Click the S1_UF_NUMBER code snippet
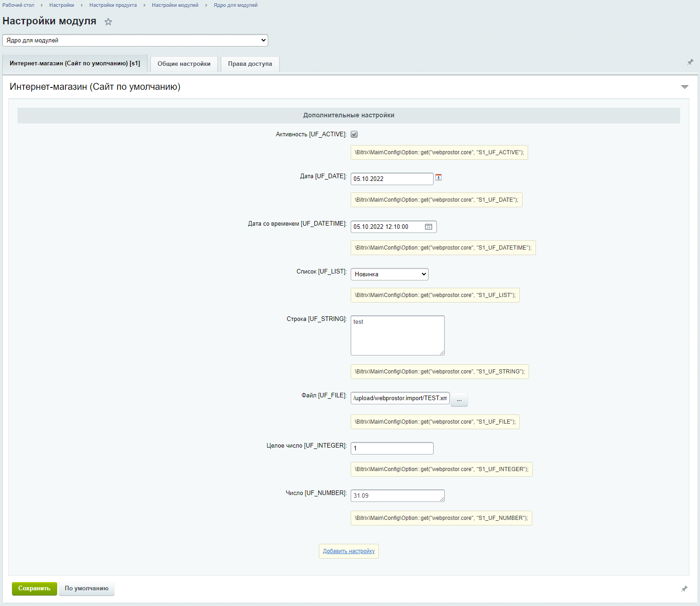The height and width of the screenshot is (606, 700). point(441,518)
